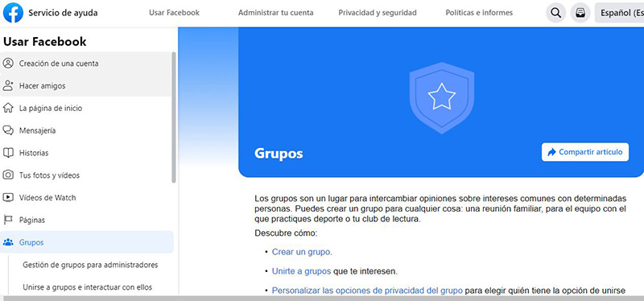Screen dimensions: 644x301
Task: Open the support inbox icon
Action: click(x=580, y=13)
